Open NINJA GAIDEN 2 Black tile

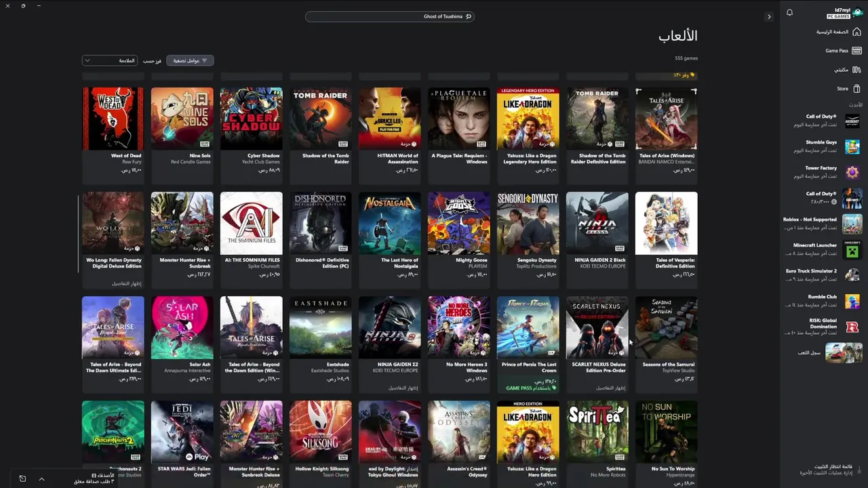597,239
